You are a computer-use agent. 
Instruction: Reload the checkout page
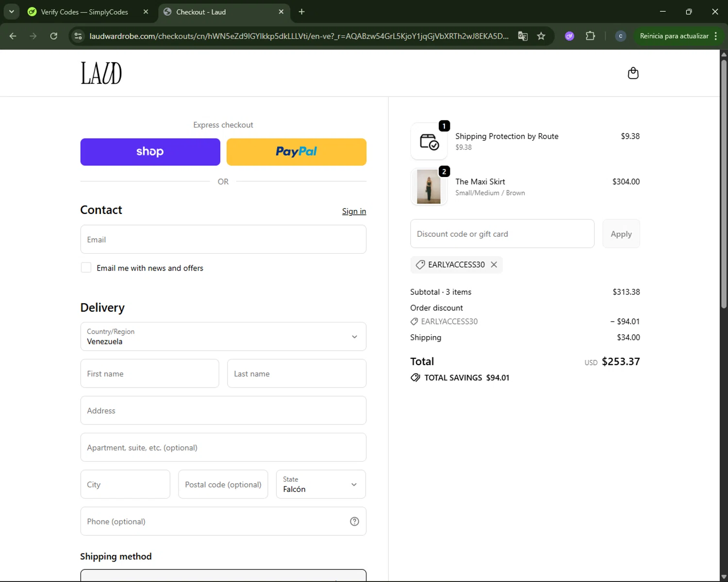(54, 36)
